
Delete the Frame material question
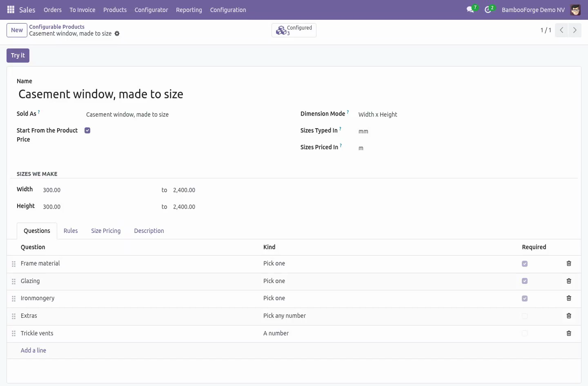[569, 263]
